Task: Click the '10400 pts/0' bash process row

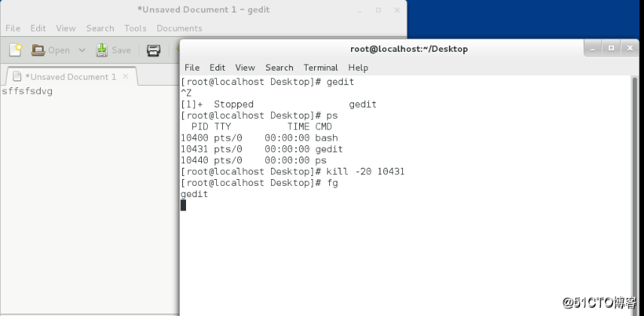Action: click(x=259, y=138)
